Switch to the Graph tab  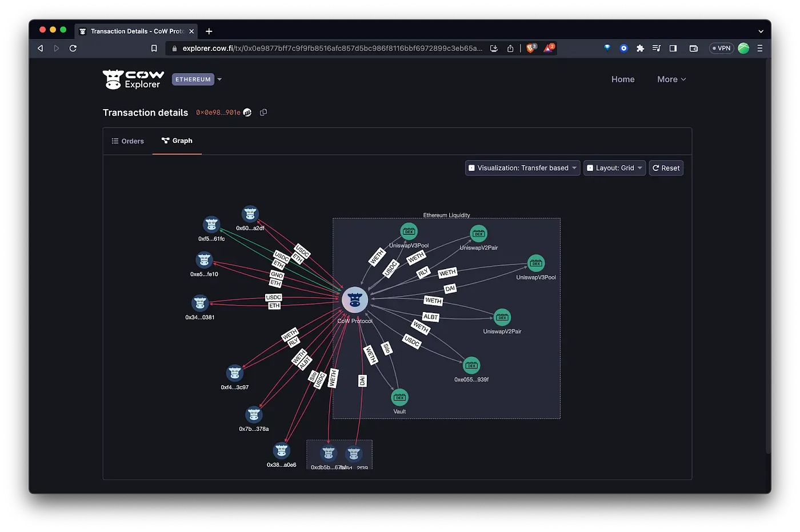pos(177,141)
